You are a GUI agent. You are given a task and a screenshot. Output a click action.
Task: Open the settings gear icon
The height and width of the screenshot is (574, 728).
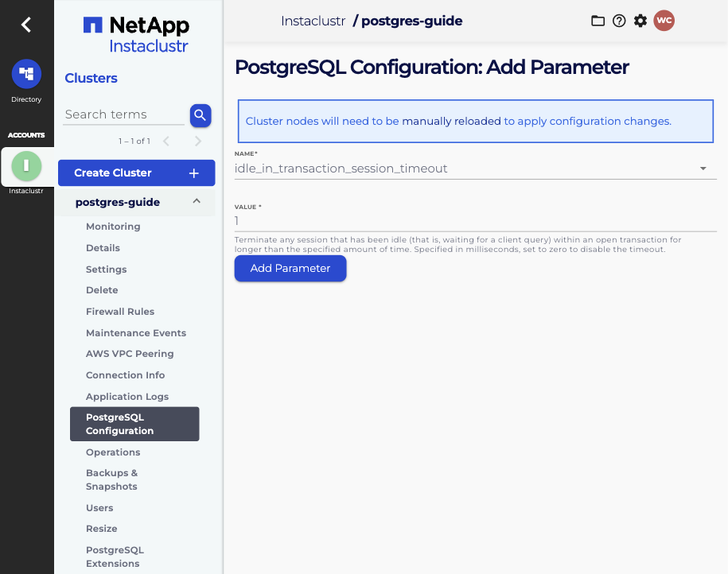click(640, 21)
